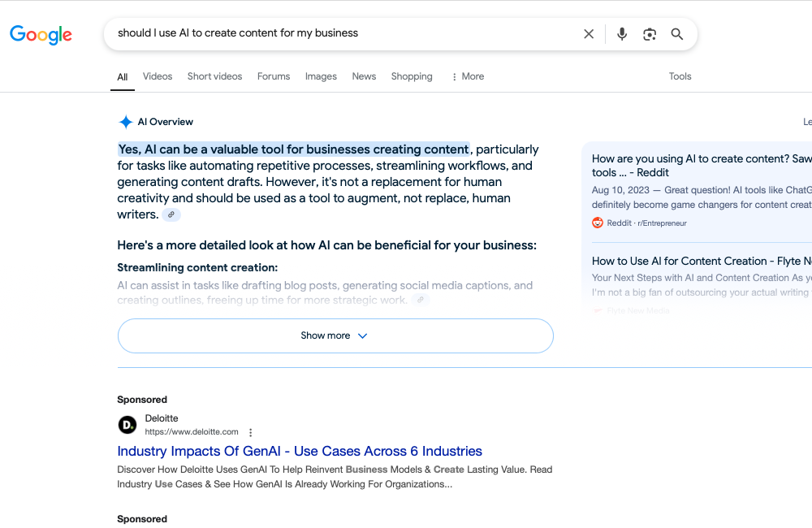Click the Reddit icon on the source card
This screenshot has width=812, height=528.
[598, 223]
